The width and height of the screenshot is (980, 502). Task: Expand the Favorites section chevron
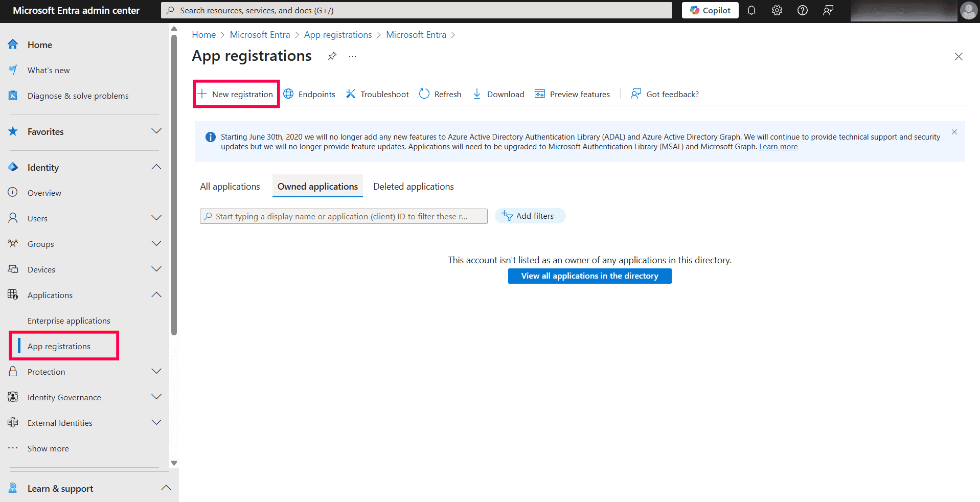click(x=156, y=131)
